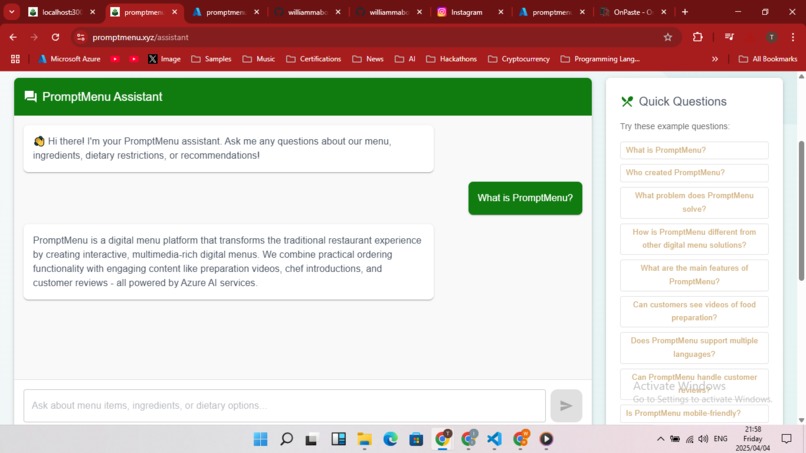The height and width of the screenshot is (453, 806).
Task: Go back with browser back arrow
Action: click(13, 37)
